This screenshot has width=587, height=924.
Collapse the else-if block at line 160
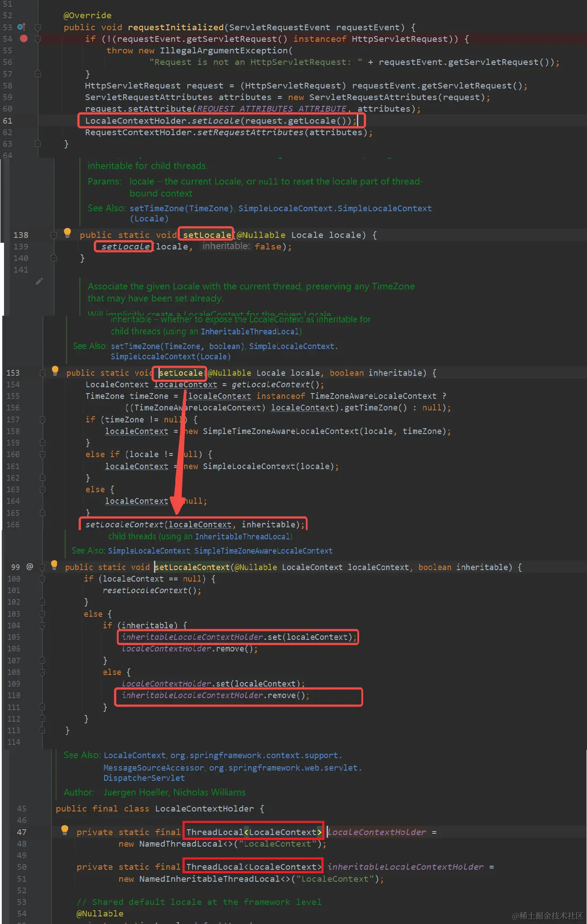click(x=42, y=454)
